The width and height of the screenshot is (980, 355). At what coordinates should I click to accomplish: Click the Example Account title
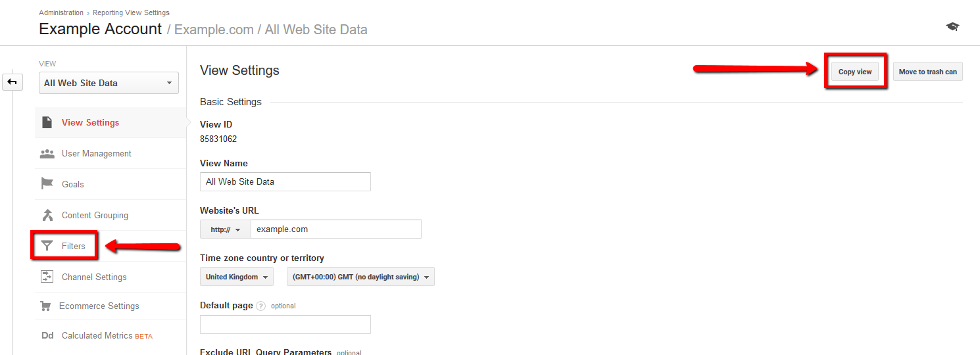pyautogui.click(x=100, y=29)
